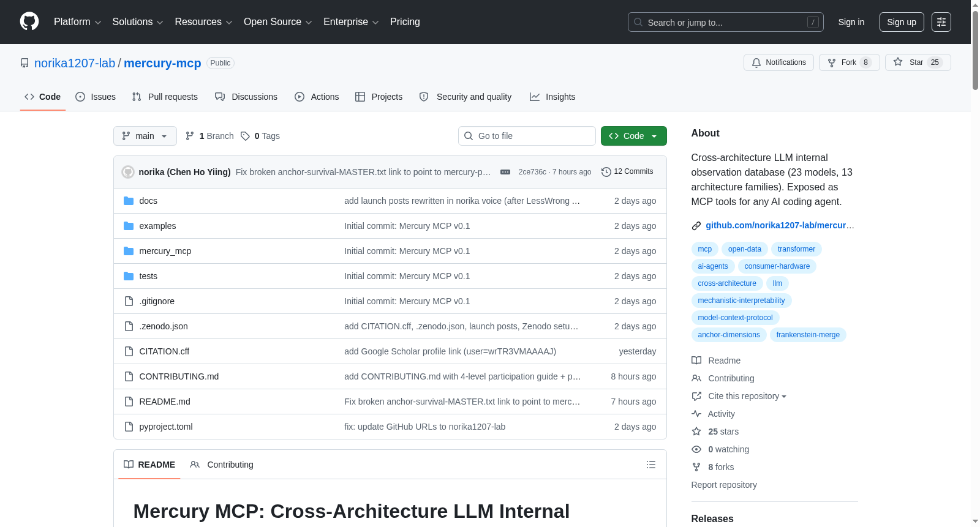This screenshot has width=980, height=527.
Task: Click the Notifications button
Action: pos(778,62)
